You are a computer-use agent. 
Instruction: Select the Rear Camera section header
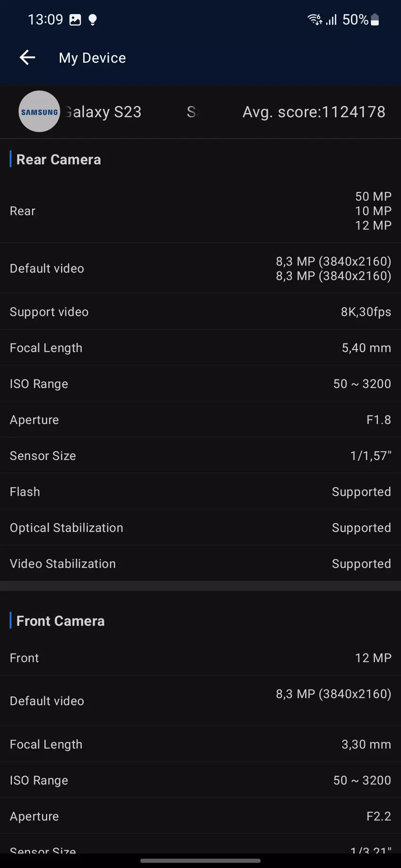pyautogui.click(x=58, y=160)
